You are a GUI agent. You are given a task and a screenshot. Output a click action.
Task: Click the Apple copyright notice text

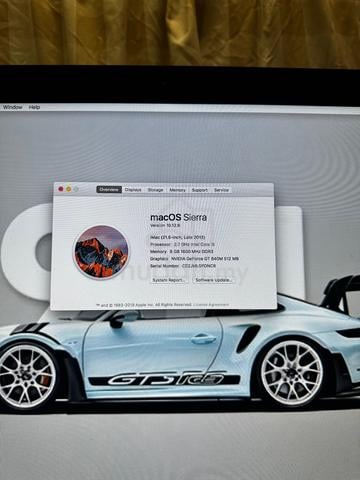pyautogui.click(x=144, y=305)
